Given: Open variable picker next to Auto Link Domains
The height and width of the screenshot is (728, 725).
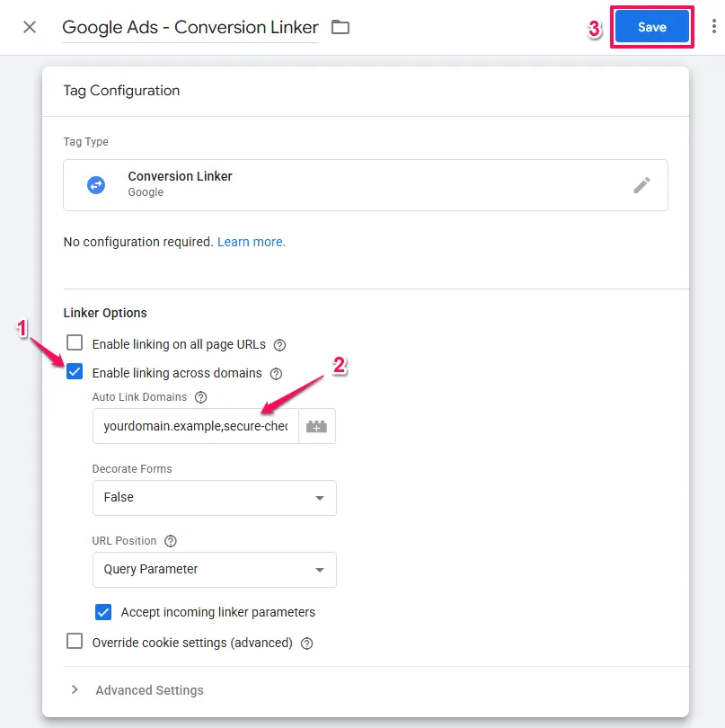Looking at the screenshot, I should pos(317,427).
